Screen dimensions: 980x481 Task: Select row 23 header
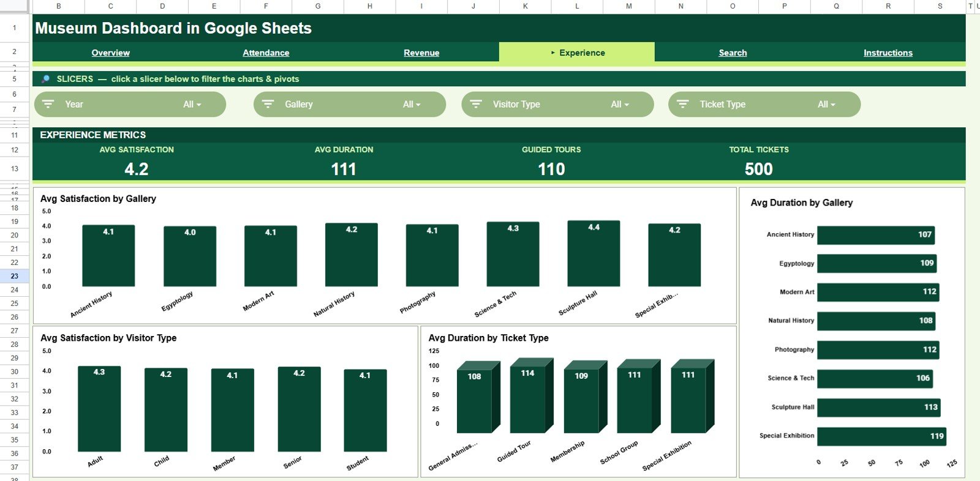[x=15, y=276]
